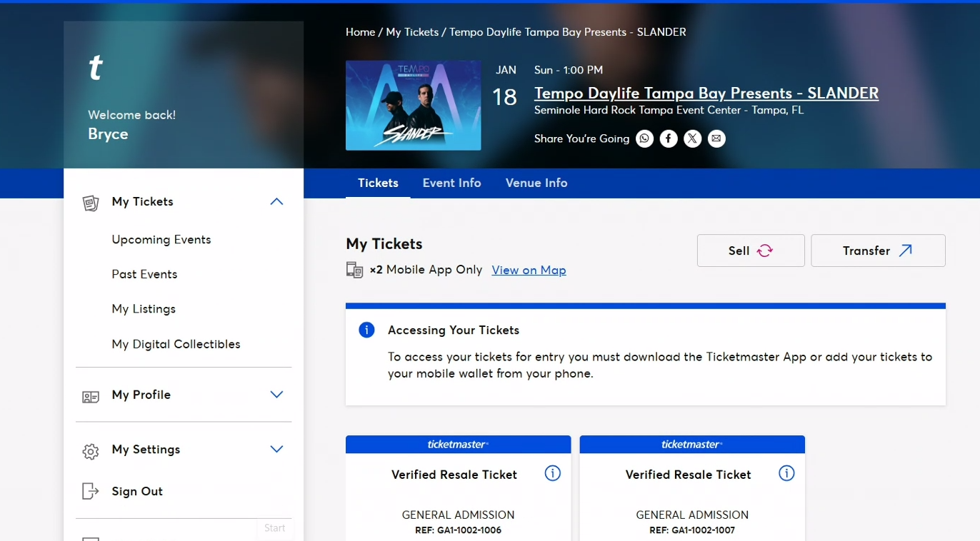The width and height of the screenshot is (980, 541).
Task: Click the SLANDER event thumbnail image
Action: pyautogui.click(x=413, y=106)
